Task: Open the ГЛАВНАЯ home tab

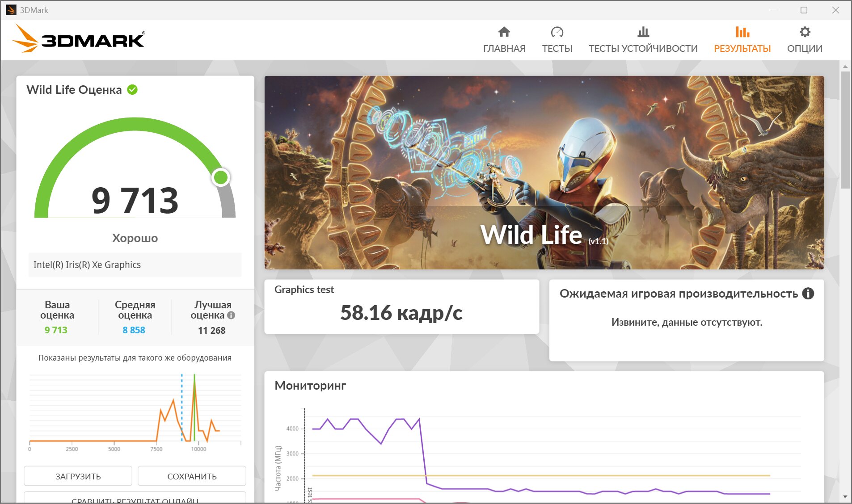Action: [x=504, y=40]
